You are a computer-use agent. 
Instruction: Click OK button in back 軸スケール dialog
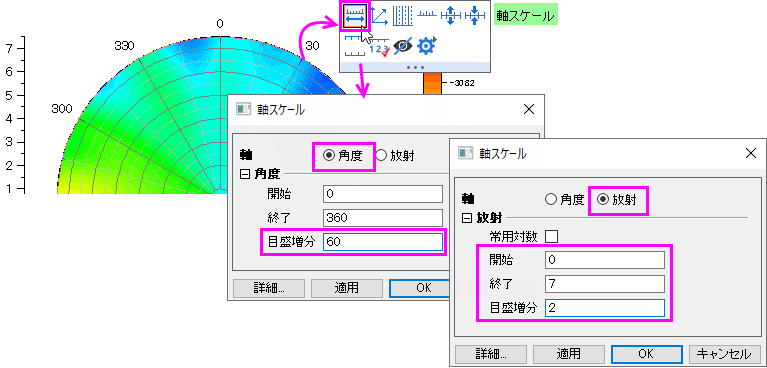(x=420, y=288)
